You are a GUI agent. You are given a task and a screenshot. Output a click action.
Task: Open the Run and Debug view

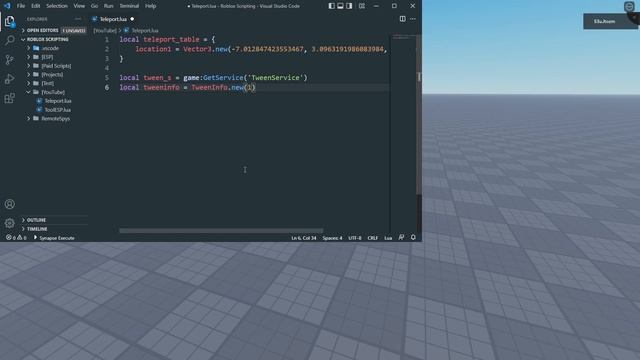pyautogui.click(x=9, y=79)
